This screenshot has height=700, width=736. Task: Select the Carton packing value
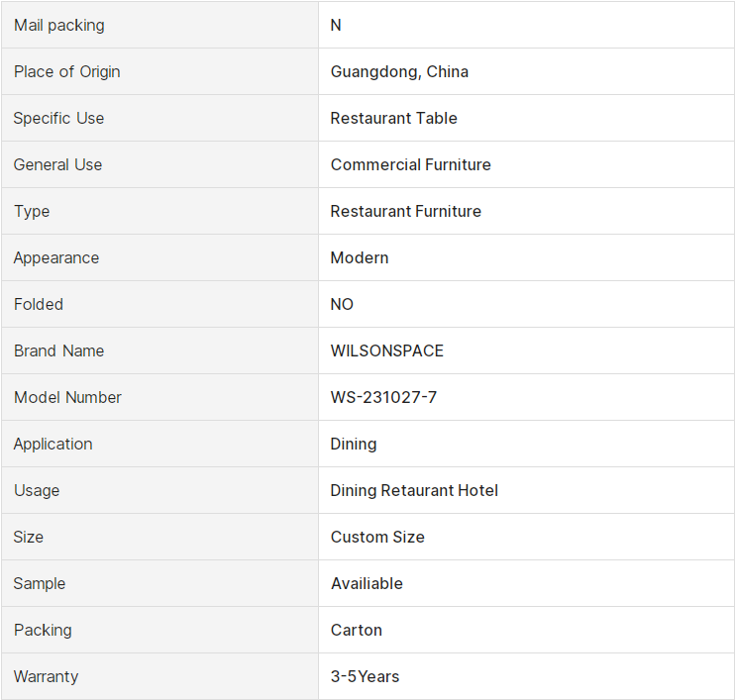pos(357,630)
